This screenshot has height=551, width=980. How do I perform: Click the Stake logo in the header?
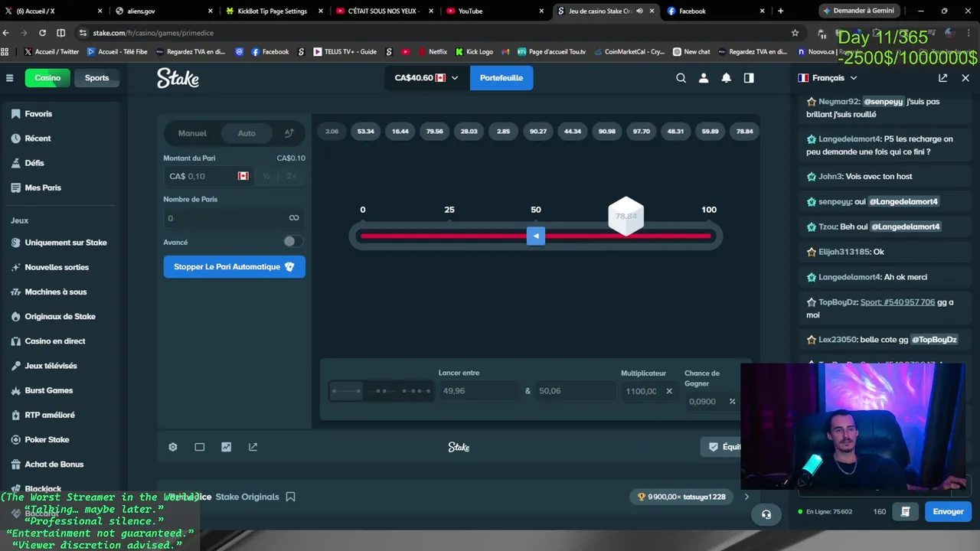pyautogui.click(x=178, y=78)
